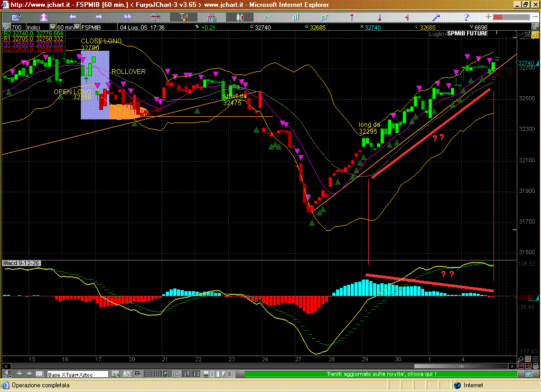Click the horizontal chart scrollbar thumb
The height and width of the screenshot is (392, 541).
[x=460, y=366]
